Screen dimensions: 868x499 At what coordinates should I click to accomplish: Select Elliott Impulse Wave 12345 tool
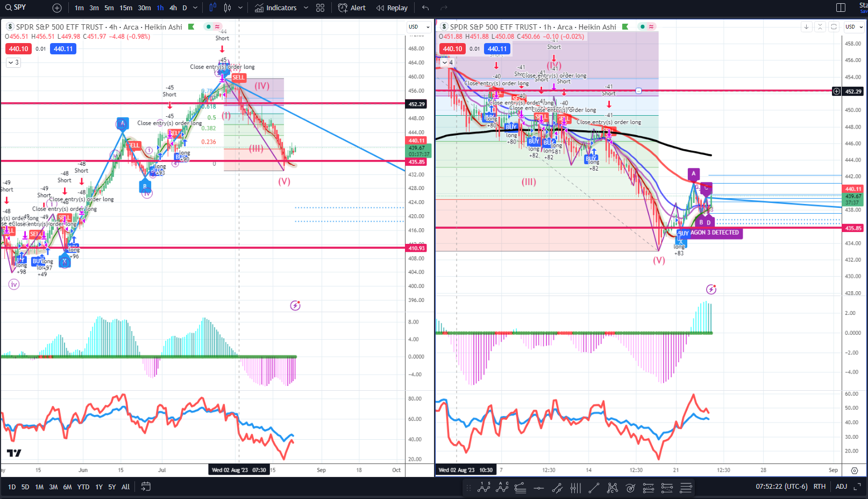click(x=483, y=488)
